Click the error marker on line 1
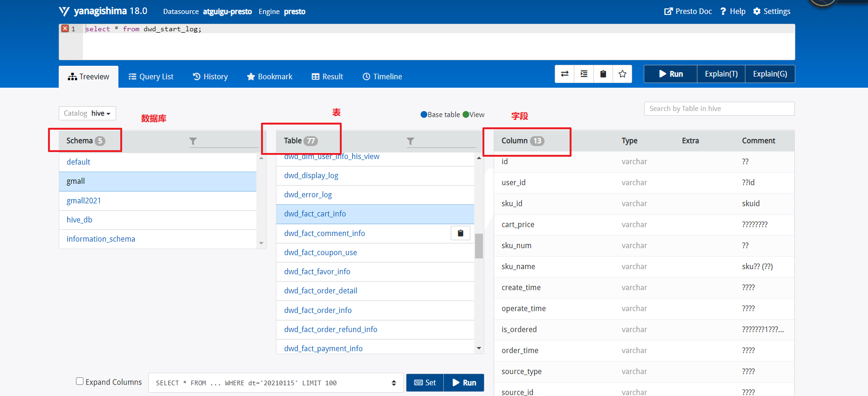The height and width of the screenshot is (396, 868). [65, 28]
